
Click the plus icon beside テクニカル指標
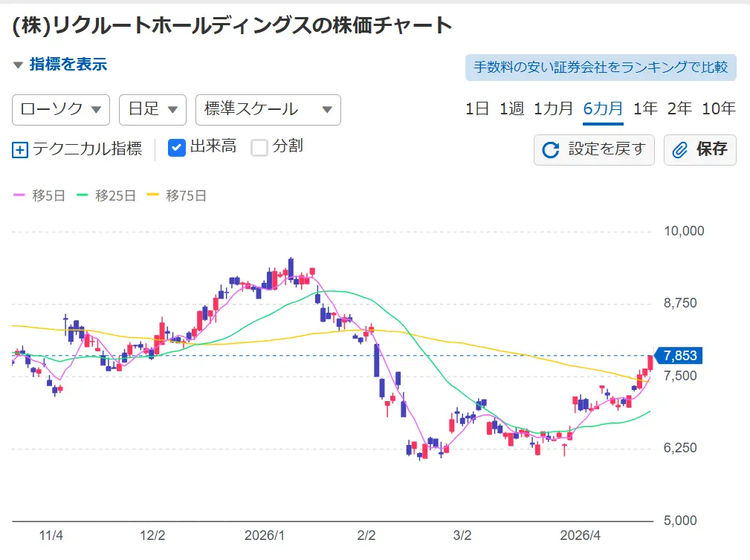[x=20, y=149]
